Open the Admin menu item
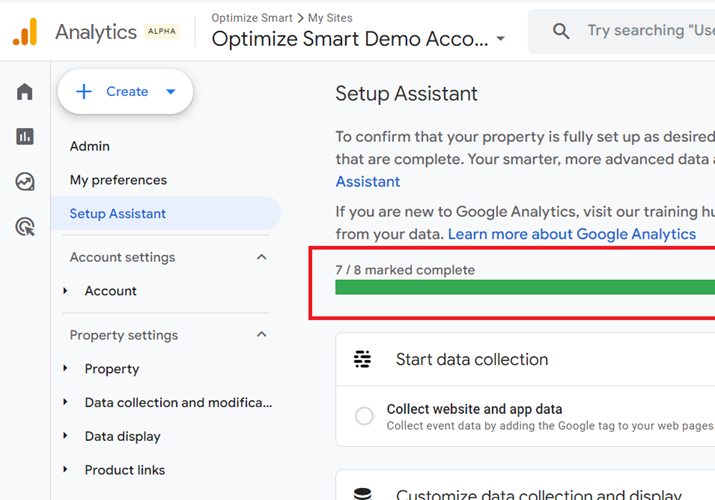Screen dimensions: 715x500 click(90, 146)
